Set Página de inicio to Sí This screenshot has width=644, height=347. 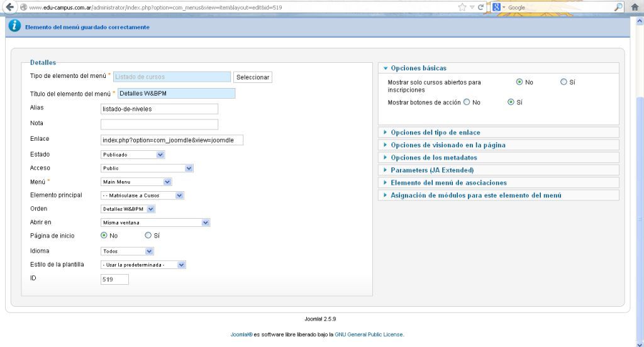148,236
